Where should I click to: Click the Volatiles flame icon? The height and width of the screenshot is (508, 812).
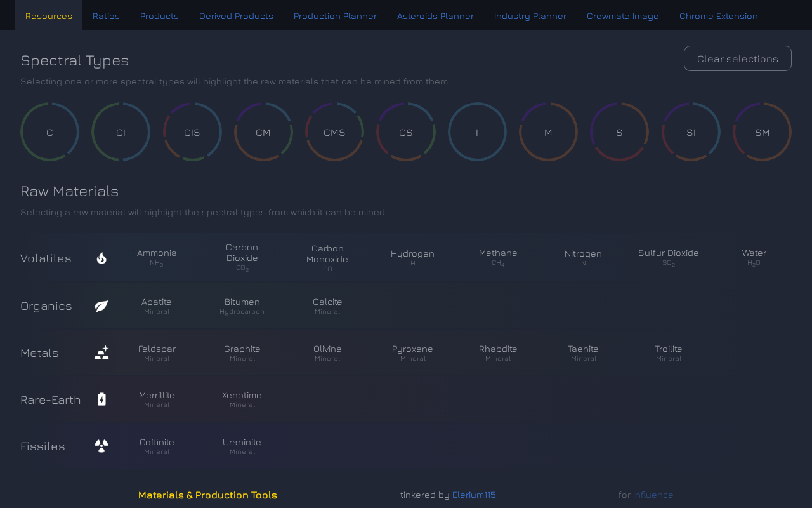click(101, 258)
